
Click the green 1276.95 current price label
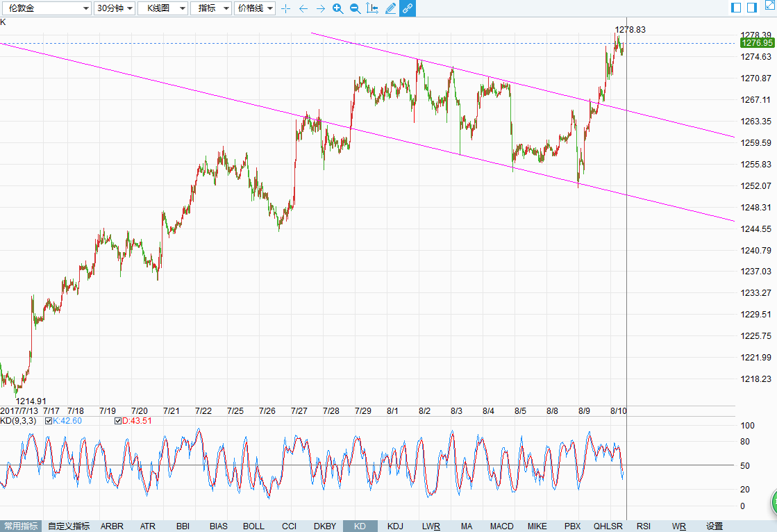757,43
